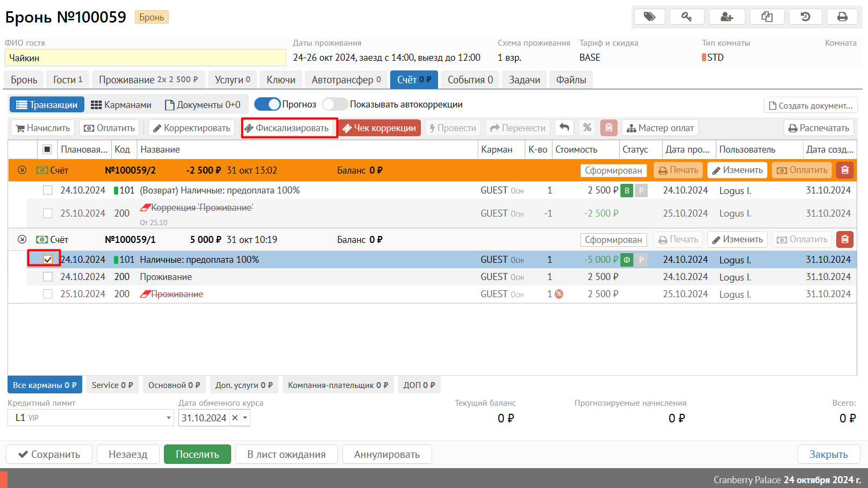Open the key icon button in header
The height and width of the screenshot is (488, 868).
click(687, 17)
